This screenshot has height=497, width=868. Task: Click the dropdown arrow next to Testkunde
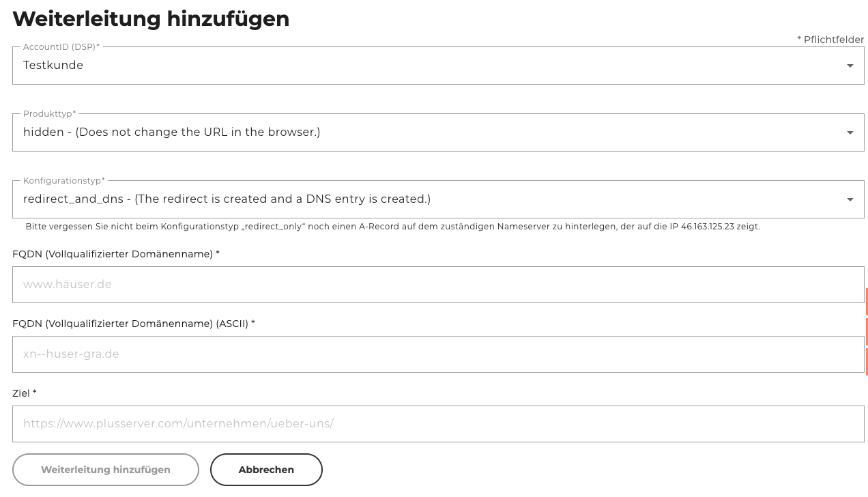[x=850, y=66]
